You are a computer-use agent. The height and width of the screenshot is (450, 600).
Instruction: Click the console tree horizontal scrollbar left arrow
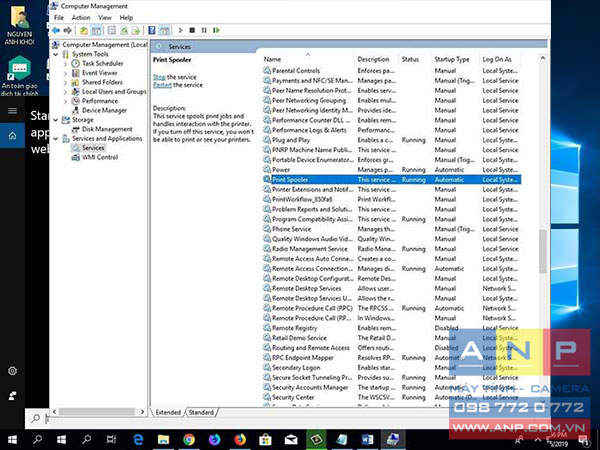[54, 412]
